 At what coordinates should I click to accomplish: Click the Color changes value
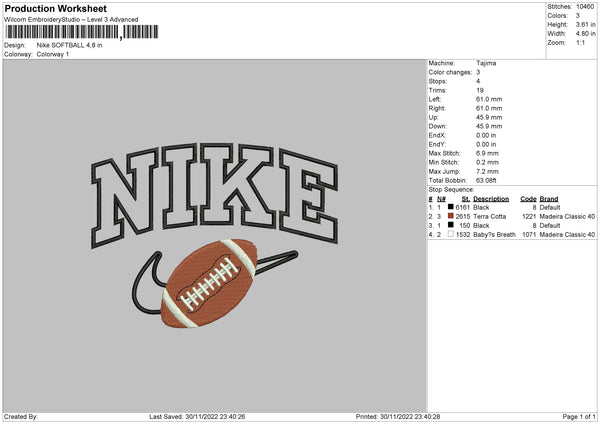coord(478,72)
